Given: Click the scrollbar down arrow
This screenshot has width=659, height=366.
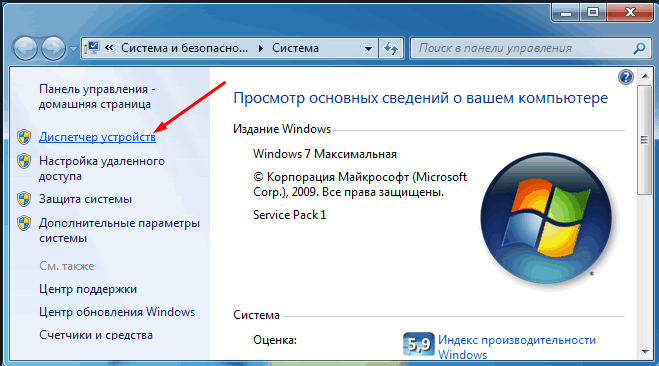Looking at the screenshot, I should click(645, 352).
